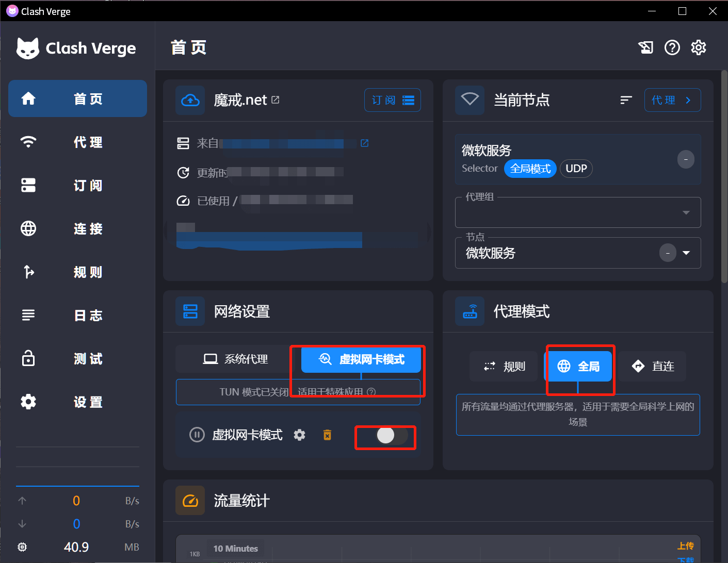Viewport: 728px width, 563px height.
Task: Select 直连 proxy mode
Action: [652, 367]
